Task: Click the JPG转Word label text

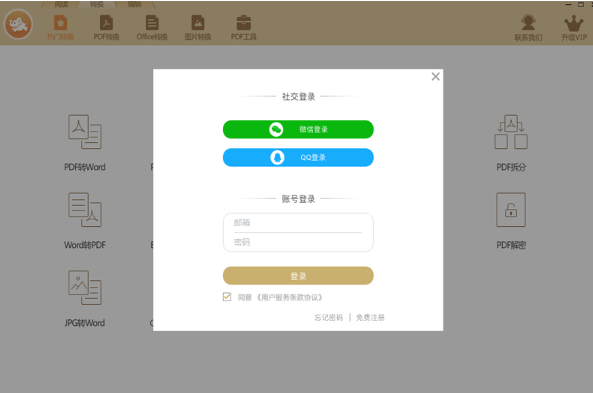Action: [85, 323]
